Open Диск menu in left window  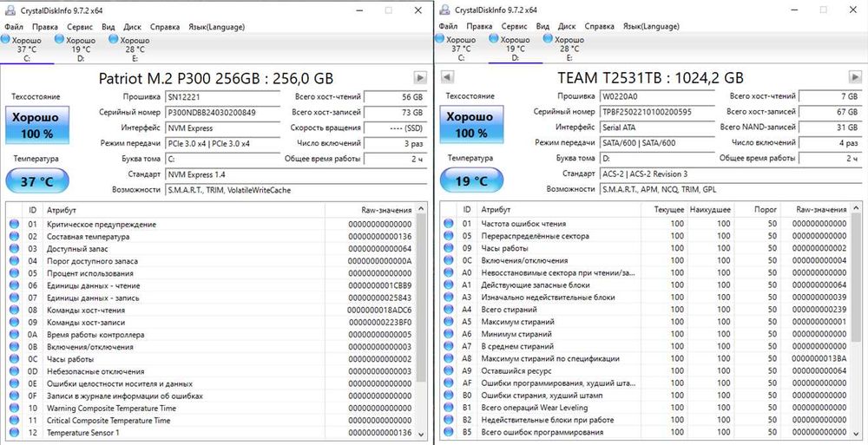132,27
